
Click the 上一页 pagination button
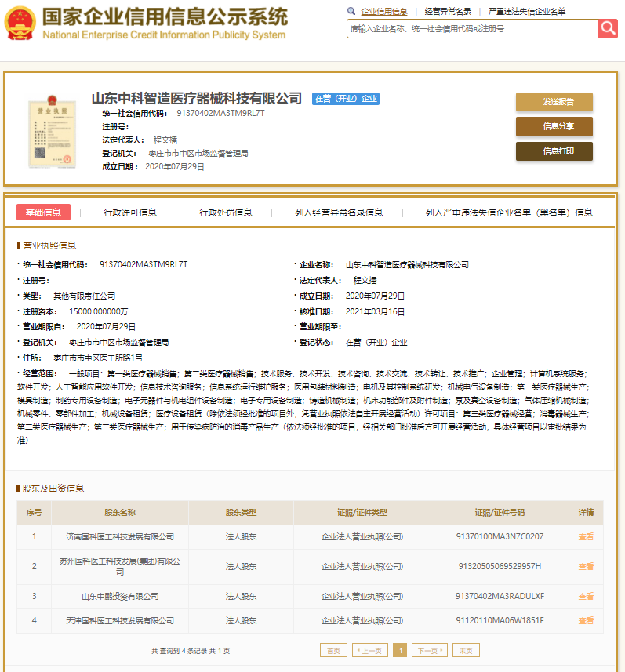(x=370, y=651)
